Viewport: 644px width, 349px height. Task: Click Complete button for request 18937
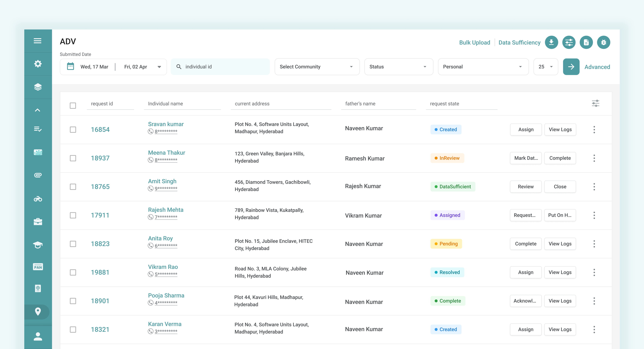click(560, 158)
